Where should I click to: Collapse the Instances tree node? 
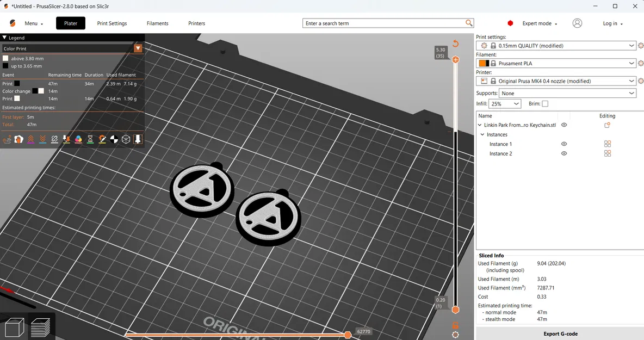click(482, 134)
